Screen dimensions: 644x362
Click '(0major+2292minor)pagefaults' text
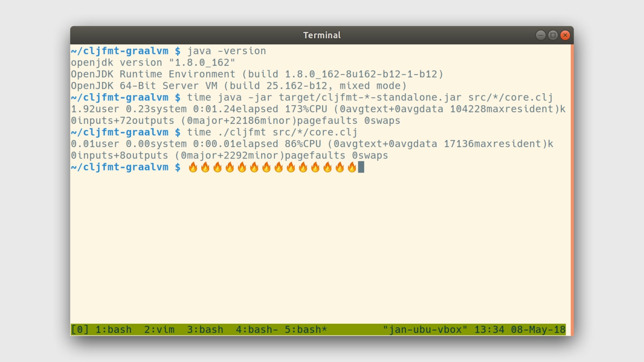(x=260, y=156)
